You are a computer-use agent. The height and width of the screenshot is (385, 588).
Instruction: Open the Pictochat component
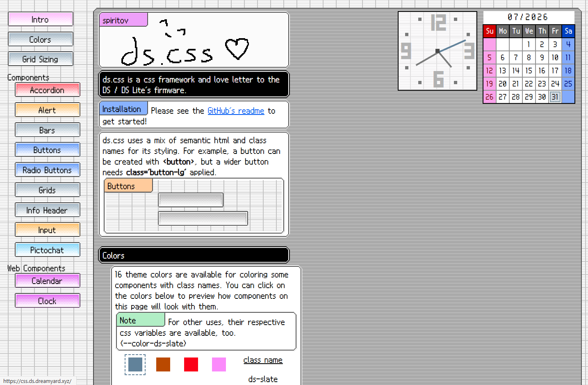(x=47, y=250)
